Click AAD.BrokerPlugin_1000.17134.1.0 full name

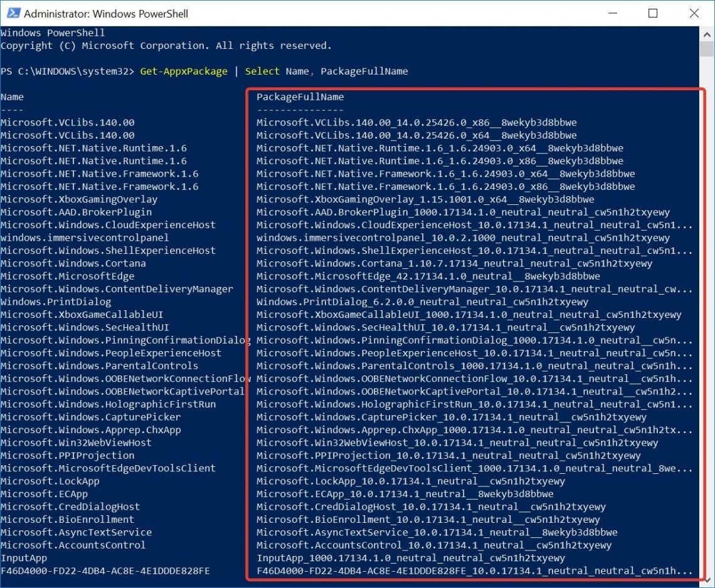(x=463, y=212)
